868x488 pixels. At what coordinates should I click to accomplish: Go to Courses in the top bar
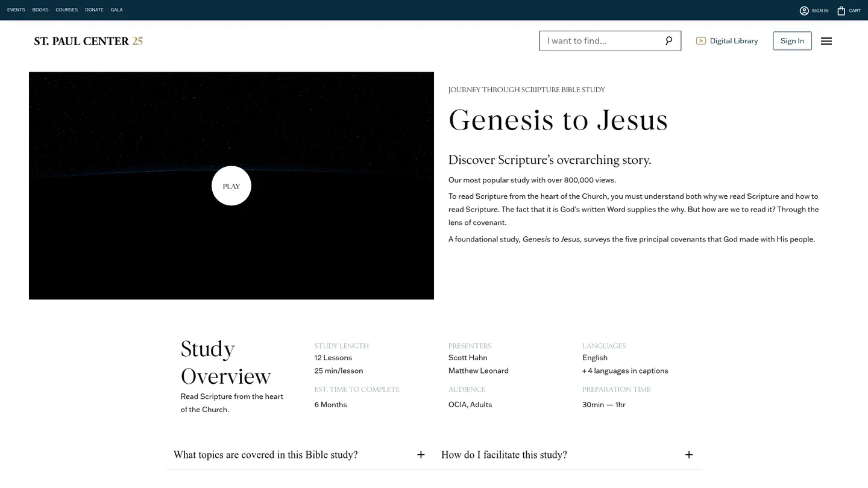coord(67,10)
